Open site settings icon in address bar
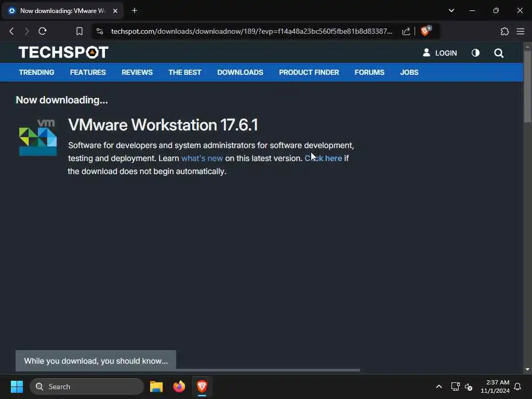Screen dimensions: 532x399 [x=100, y=31]
